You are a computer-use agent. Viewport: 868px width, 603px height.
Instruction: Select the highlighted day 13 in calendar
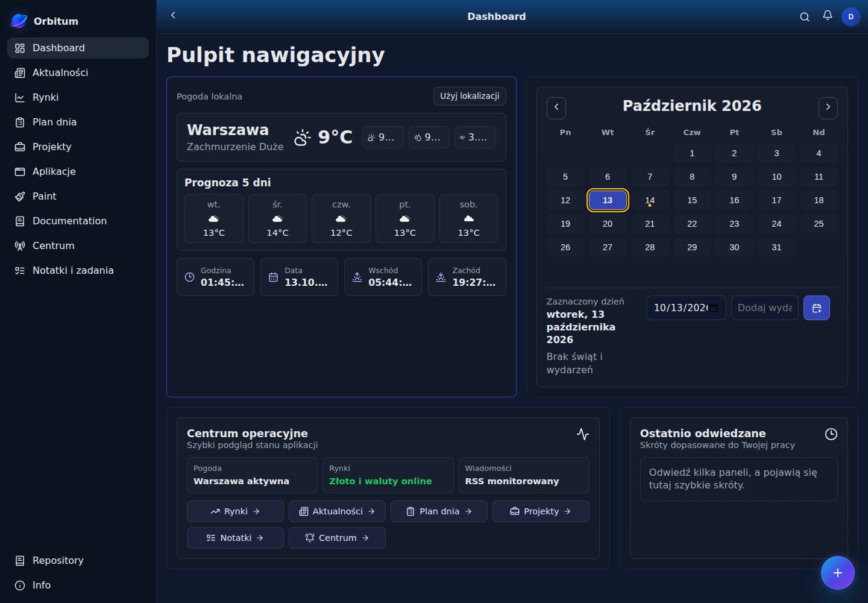coord(608,201)
